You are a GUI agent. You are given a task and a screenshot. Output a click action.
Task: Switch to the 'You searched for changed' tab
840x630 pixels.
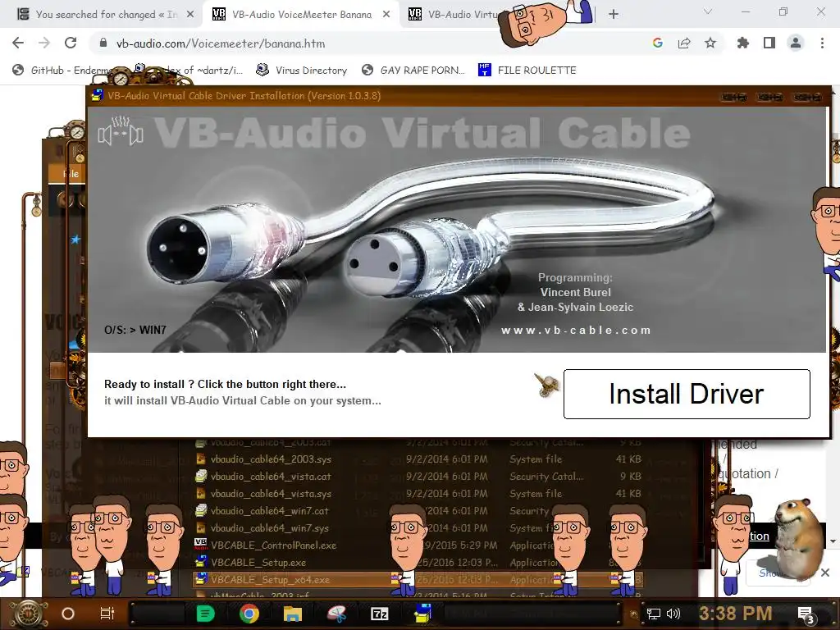point(104,15)
